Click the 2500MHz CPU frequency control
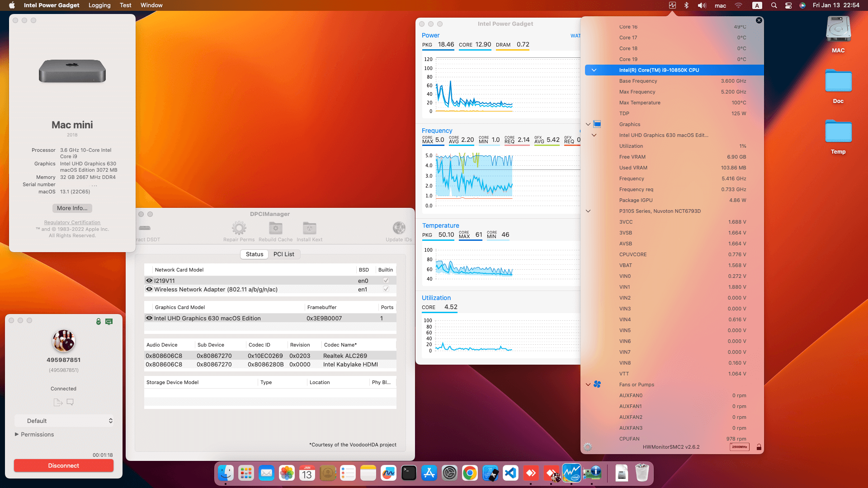868x488 pixels. tap(739, 447)
